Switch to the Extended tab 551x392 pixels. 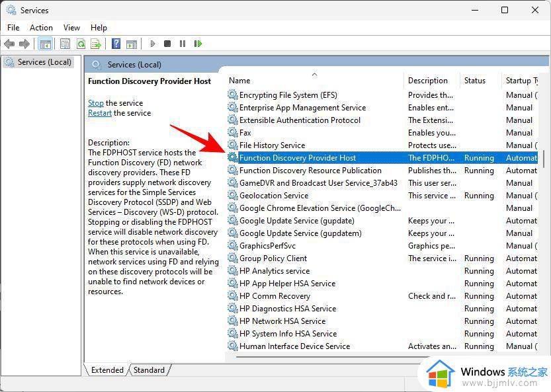point(107,370)
